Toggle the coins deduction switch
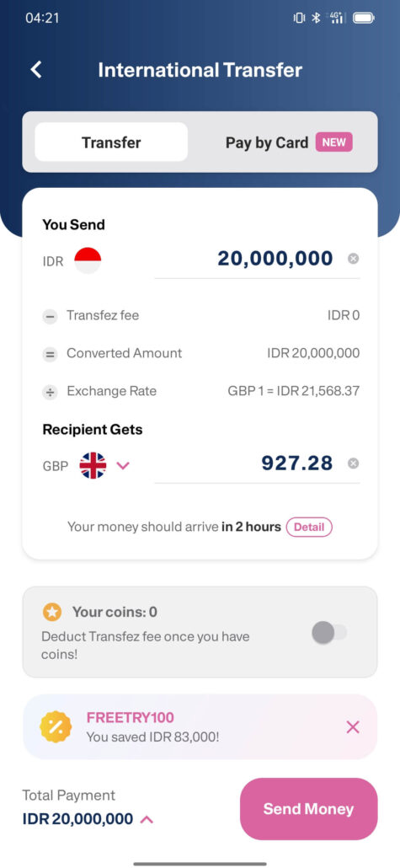 click(x=329, y=633)
